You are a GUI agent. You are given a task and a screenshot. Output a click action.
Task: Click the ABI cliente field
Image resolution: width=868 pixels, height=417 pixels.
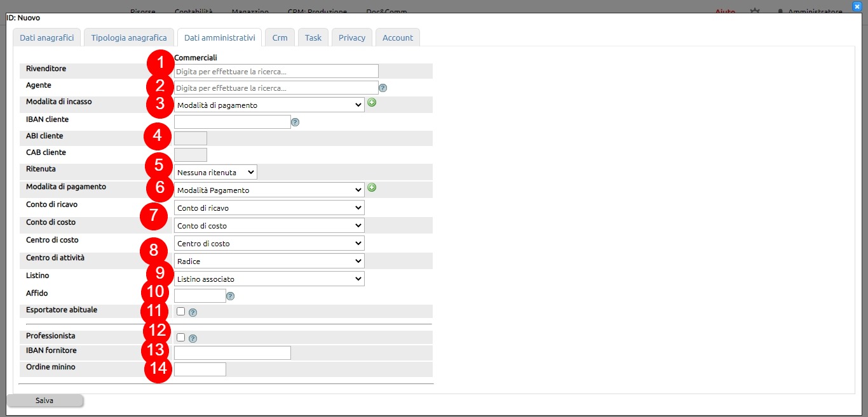pos(191,138)
